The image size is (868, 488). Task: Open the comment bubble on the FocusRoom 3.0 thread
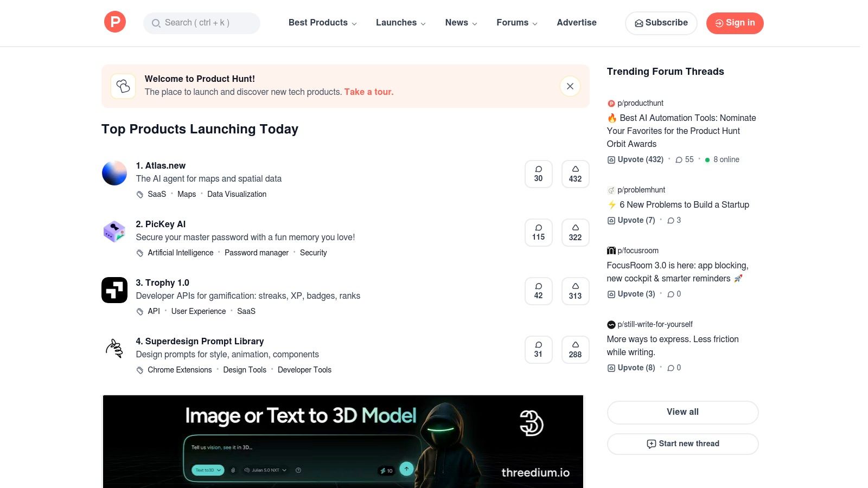[x=672, y=294]
